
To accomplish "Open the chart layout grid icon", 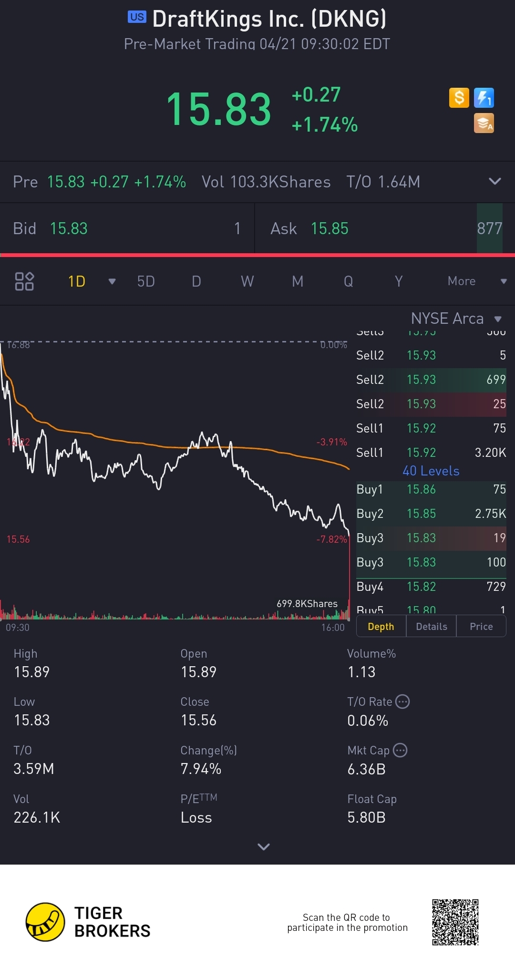I will coord(24,281).
